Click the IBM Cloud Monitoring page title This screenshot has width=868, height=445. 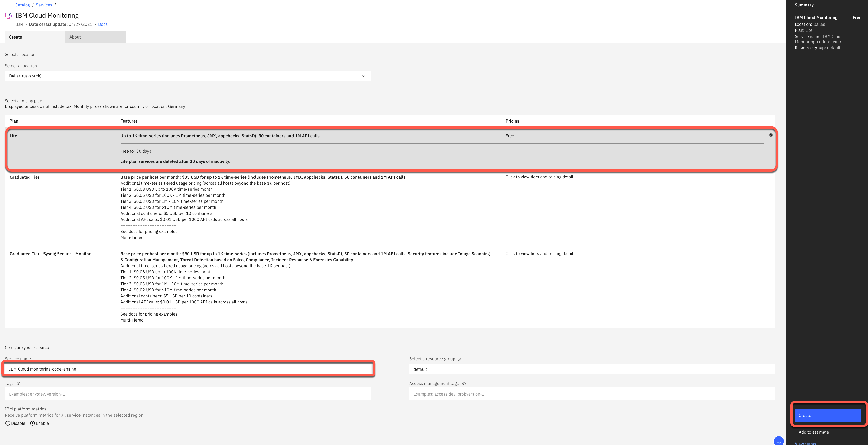click(47, 16)
